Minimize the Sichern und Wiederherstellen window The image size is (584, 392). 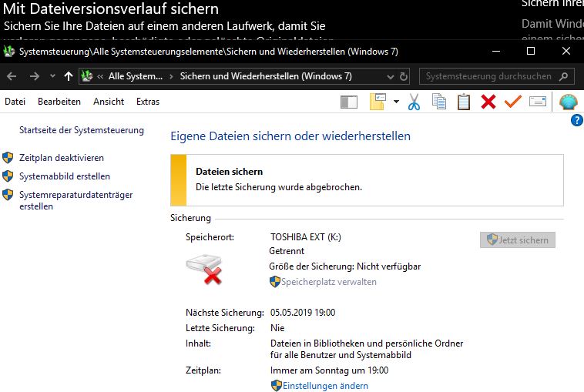click(496, 51)
